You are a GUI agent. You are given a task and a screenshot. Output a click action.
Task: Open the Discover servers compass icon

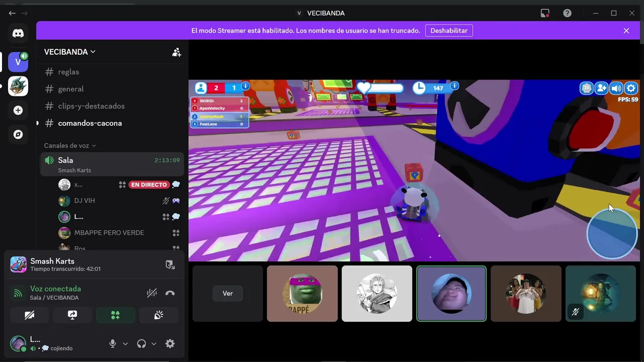coord(18,134)
